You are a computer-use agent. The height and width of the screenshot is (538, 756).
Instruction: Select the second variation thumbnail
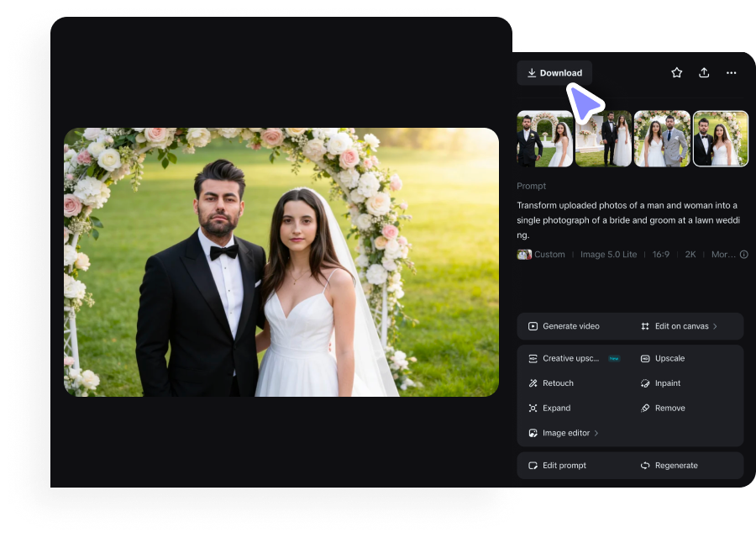point(603,140)
